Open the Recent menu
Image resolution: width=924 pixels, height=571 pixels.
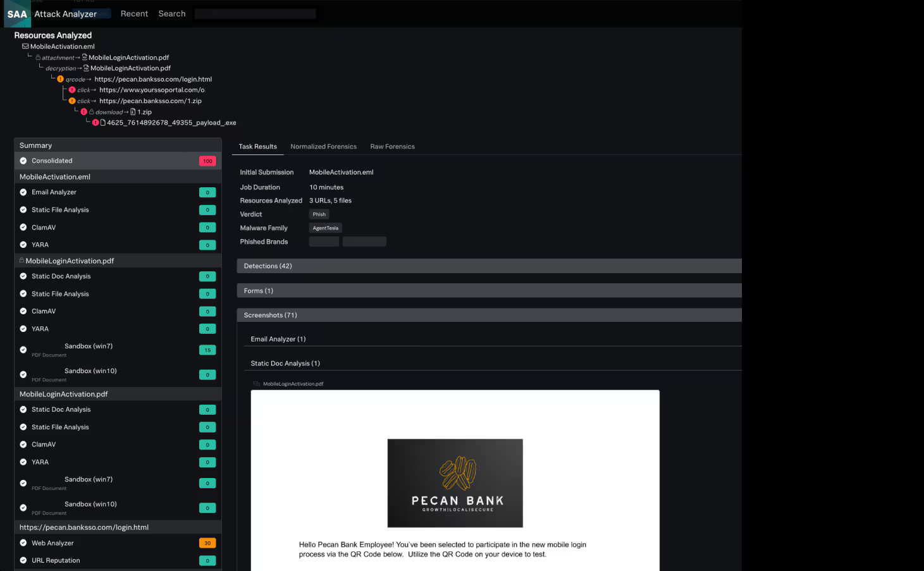(x=134, y=13)
